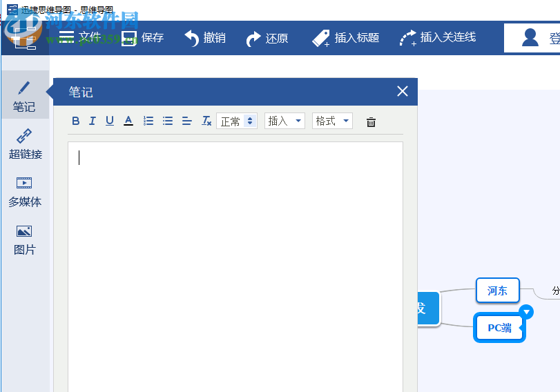Open the 格式 format dropdown

click(332, 121)
